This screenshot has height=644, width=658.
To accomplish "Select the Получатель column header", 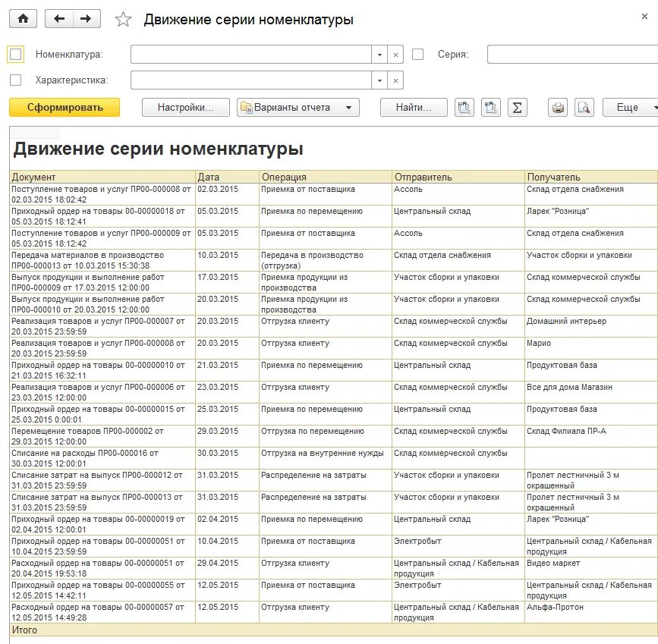I will tap(591, 177).
